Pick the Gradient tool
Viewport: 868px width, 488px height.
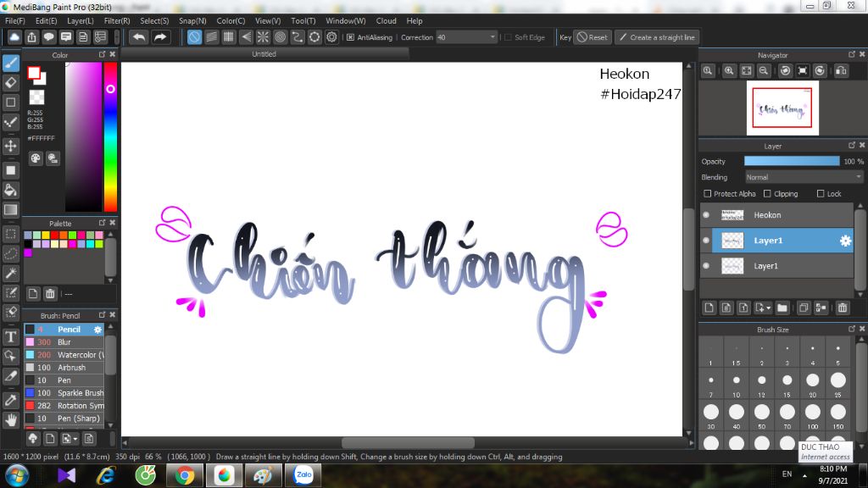[10, 210]
